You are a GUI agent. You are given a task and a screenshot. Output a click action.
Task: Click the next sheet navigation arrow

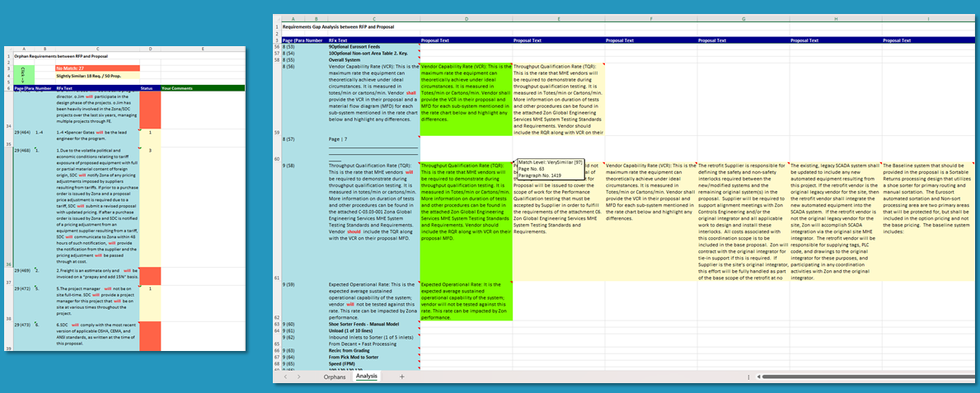(298, 377)
